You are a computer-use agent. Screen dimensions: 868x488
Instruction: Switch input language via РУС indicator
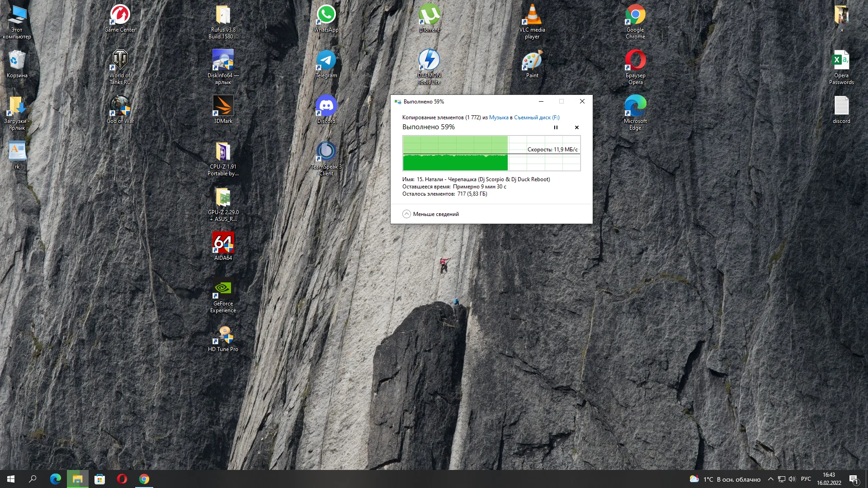(x=806, y=479)
